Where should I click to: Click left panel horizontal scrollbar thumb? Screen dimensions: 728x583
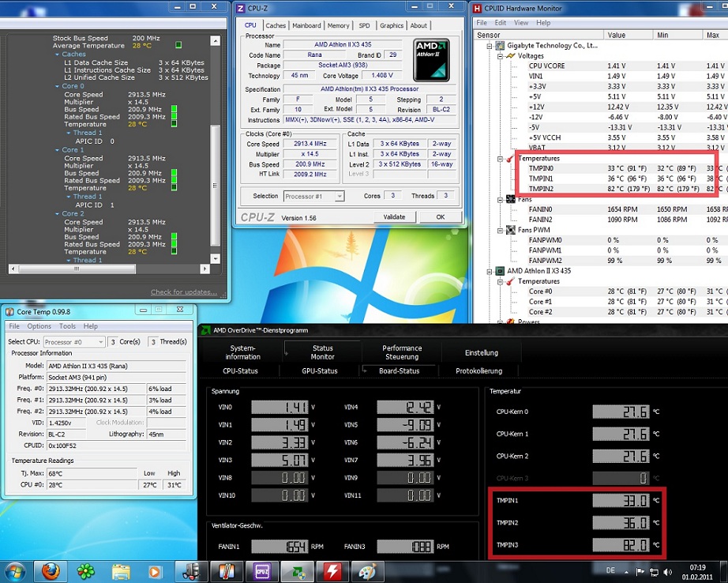click(x=77, y=269)
